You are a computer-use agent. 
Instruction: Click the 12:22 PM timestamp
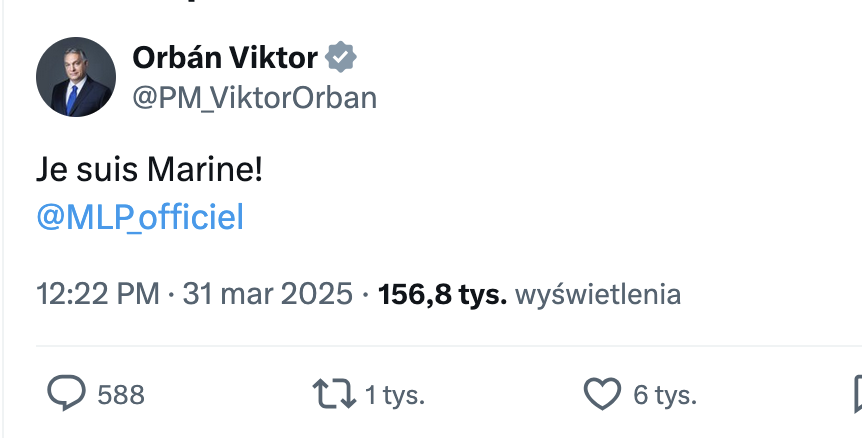(x=97, y=295)
